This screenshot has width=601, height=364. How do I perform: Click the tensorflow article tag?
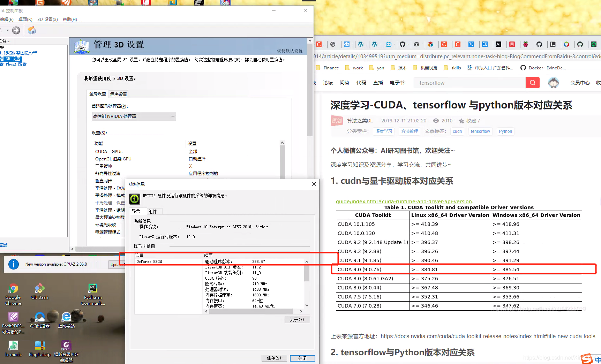click(x=480, y=131)
